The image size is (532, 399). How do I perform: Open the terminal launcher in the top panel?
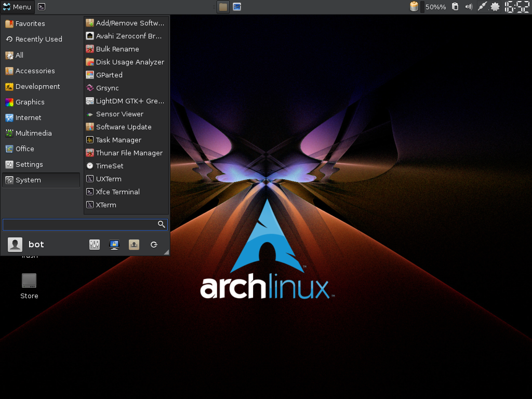(42, 7)
